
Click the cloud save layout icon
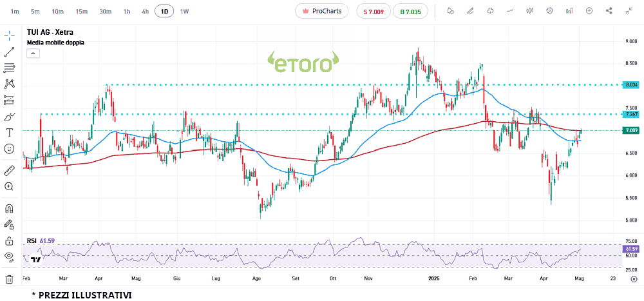(490, 11)
